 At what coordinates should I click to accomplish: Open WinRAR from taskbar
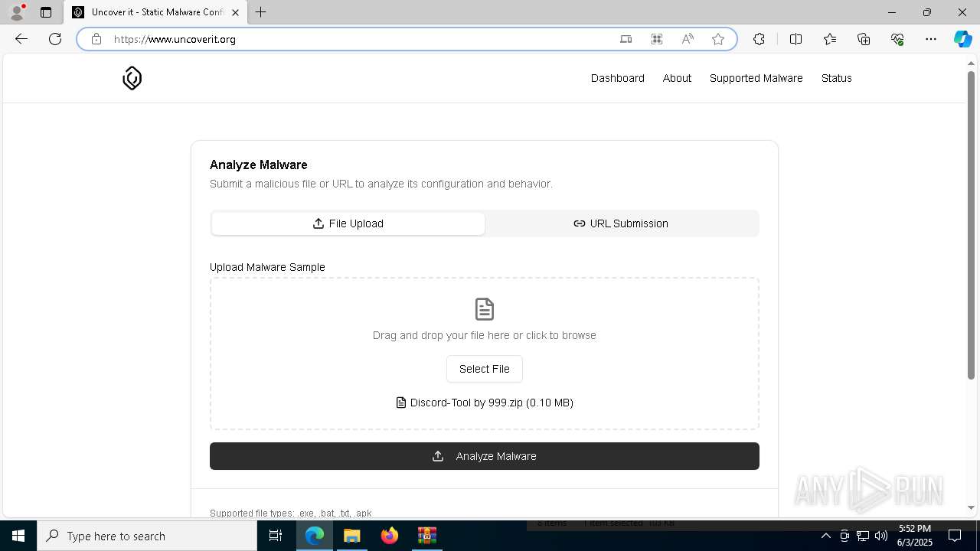pyautogui.click(x=426, y=536)
